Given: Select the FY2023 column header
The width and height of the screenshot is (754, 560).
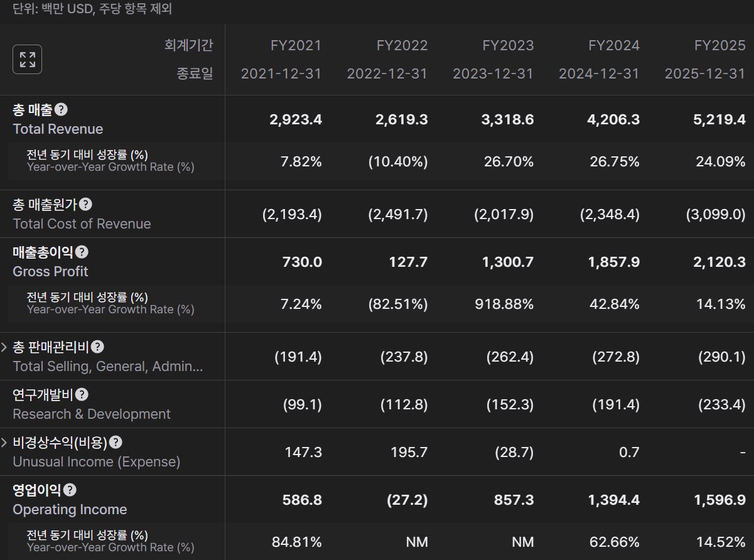Looking at the screenshot, I should click(x=508, y=45).
